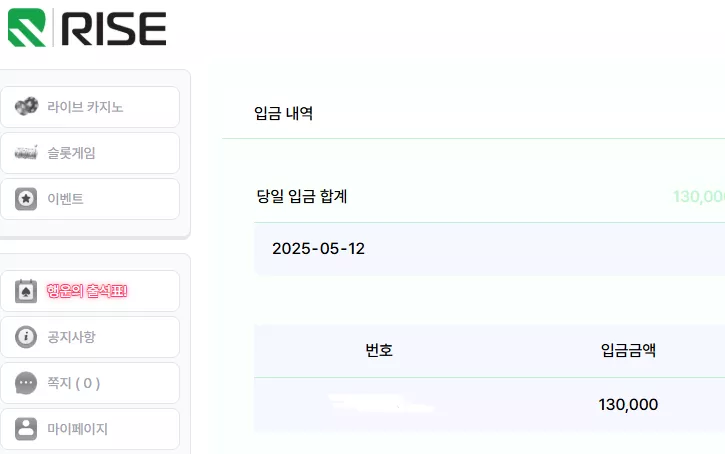Select the 2025-05-12 date row
The image size is (725, 454).
click(x=489, y=249)
